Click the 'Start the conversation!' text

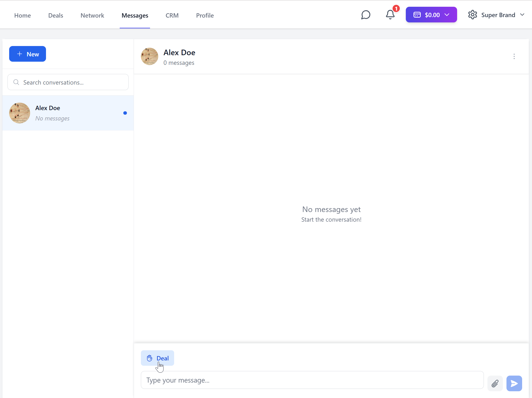pos(331,219)
